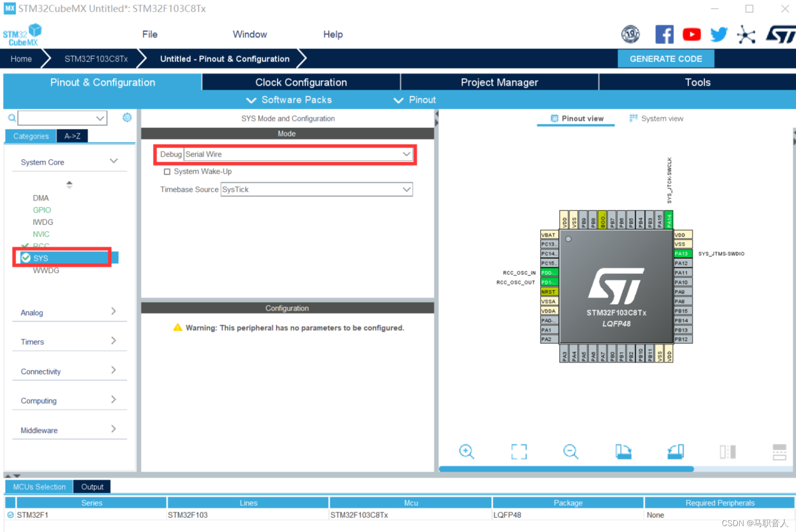
Task: Select pin PB15 on the chip
Action: point(683,311)
